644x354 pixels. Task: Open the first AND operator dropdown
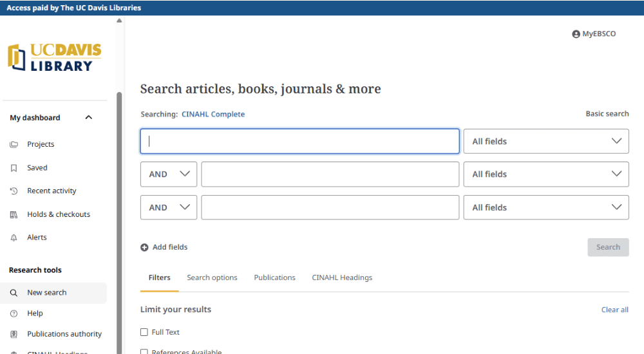click(169, 174)
